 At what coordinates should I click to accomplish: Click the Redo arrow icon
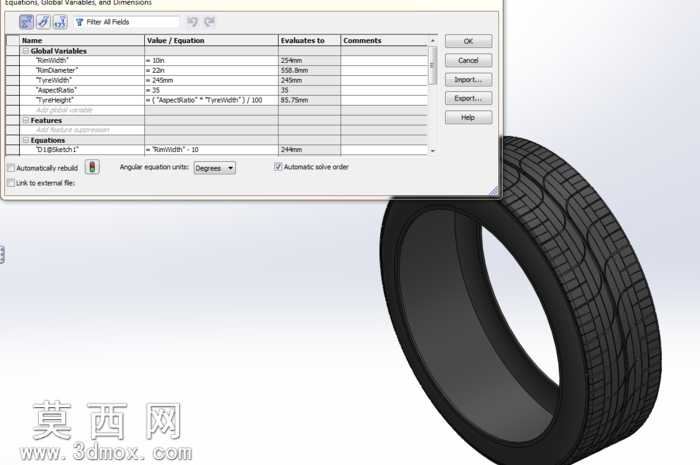tap(209, 22)
